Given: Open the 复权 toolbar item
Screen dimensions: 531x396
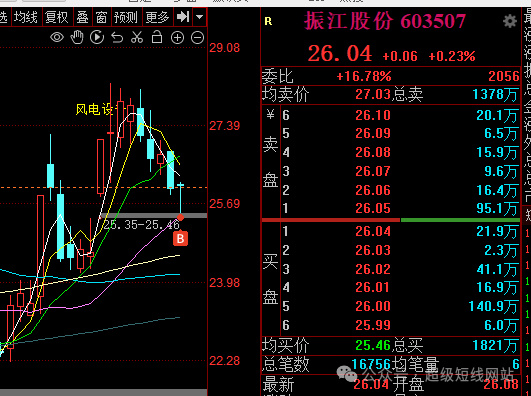Looking at the screenshot, I should pos(57,17).
